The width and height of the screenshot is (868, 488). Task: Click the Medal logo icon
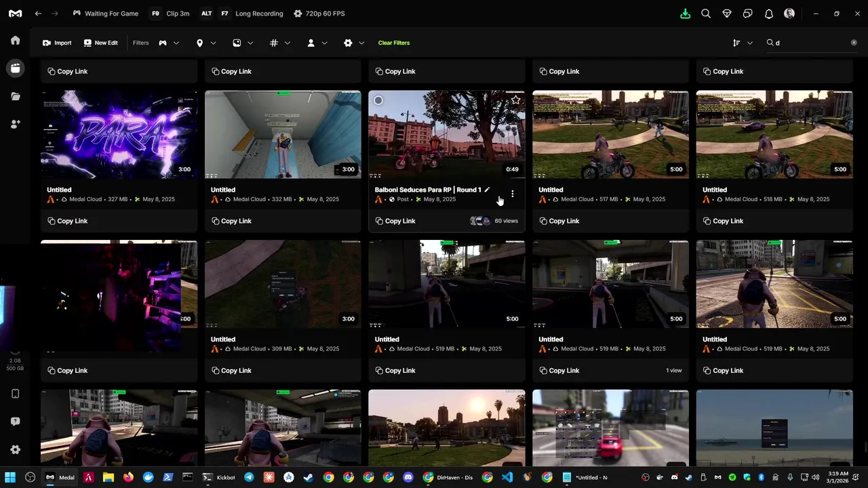15,14
